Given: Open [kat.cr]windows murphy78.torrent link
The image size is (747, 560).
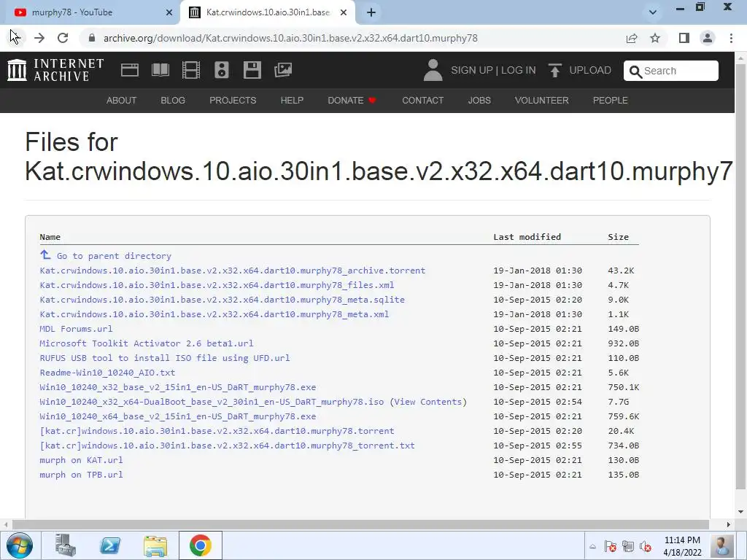Looking at the screenshot, I should tap(217, 431).
